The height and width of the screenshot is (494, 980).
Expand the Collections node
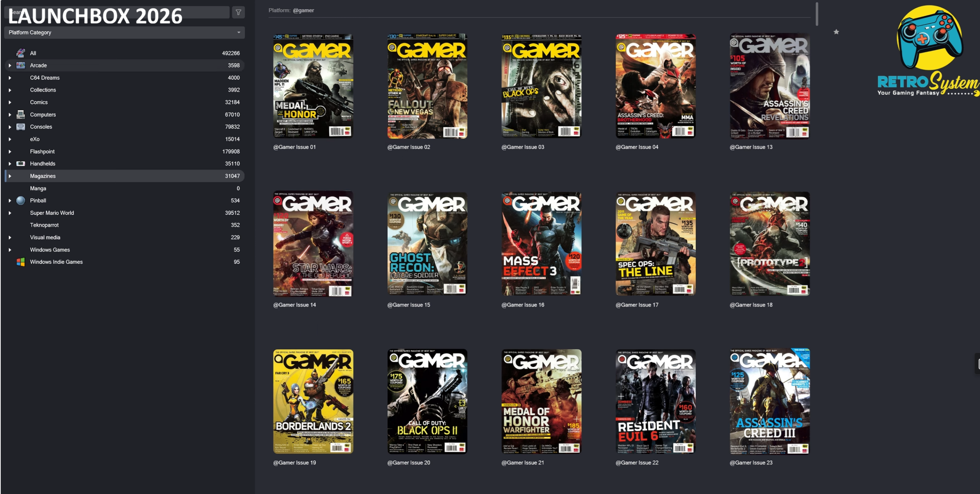10,90
